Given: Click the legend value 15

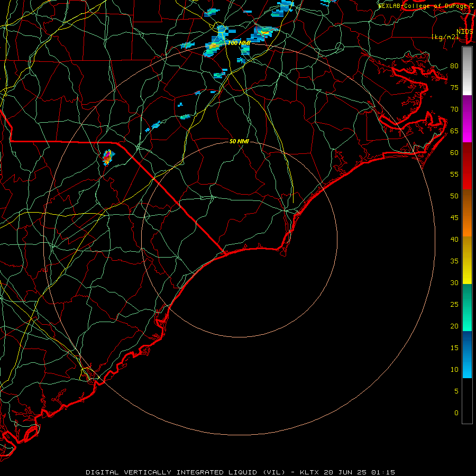Looking at the screenshot, I should pyautogui.click(x=454, y=348).
